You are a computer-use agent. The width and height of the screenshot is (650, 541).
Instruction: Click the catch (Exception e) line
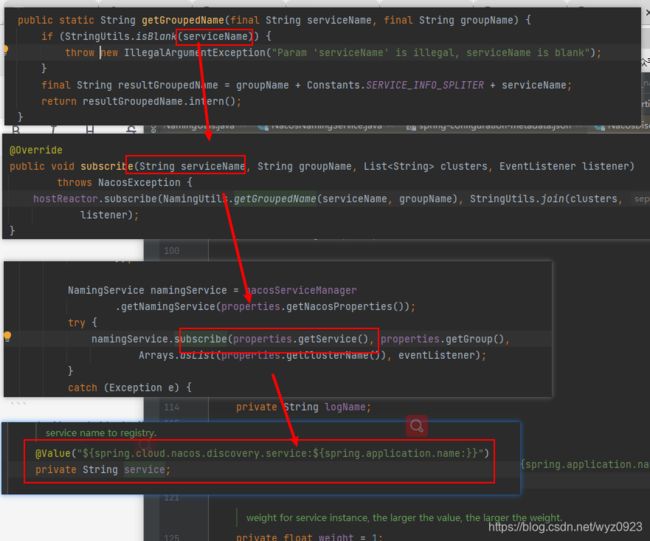point(130,388)
